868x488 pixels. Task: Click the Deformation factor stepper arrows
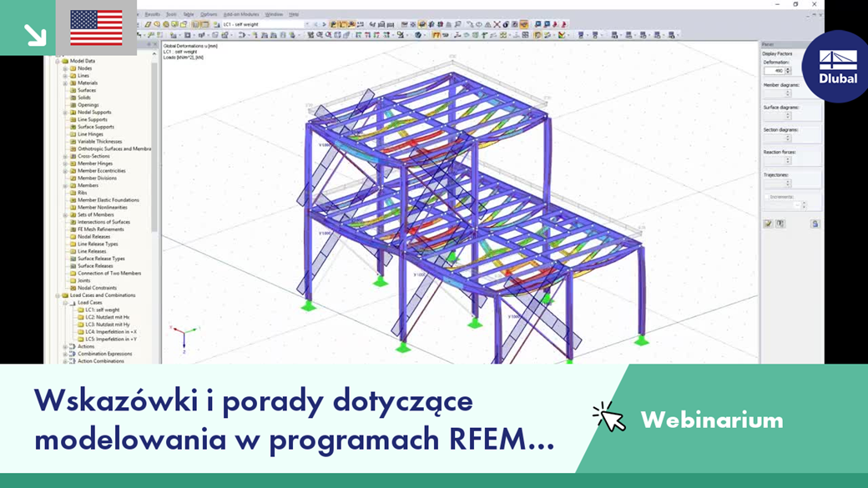pyautogui.click(x=788, y=71)
